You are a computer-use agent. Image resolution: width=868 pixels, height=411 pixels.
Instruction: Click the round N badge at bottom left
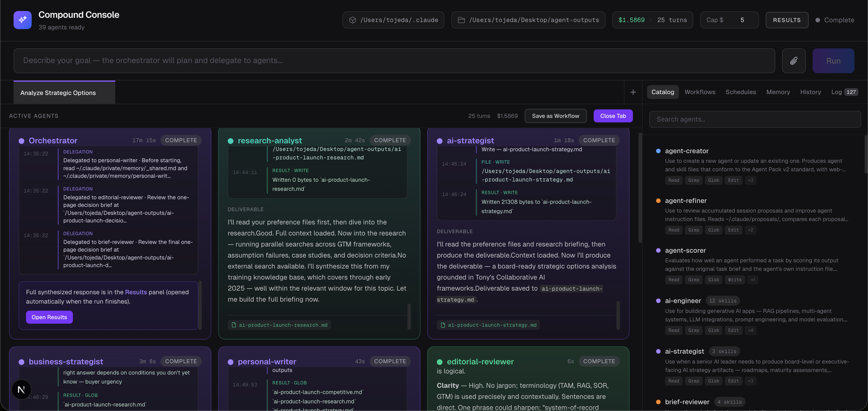coord(21,390)
